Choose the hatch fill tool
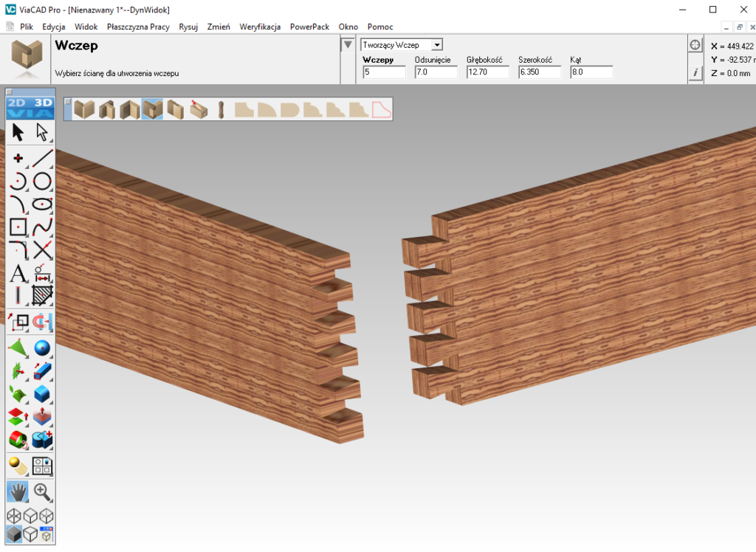The width and height of the screenshot is (756, 552). coord(42,295)
